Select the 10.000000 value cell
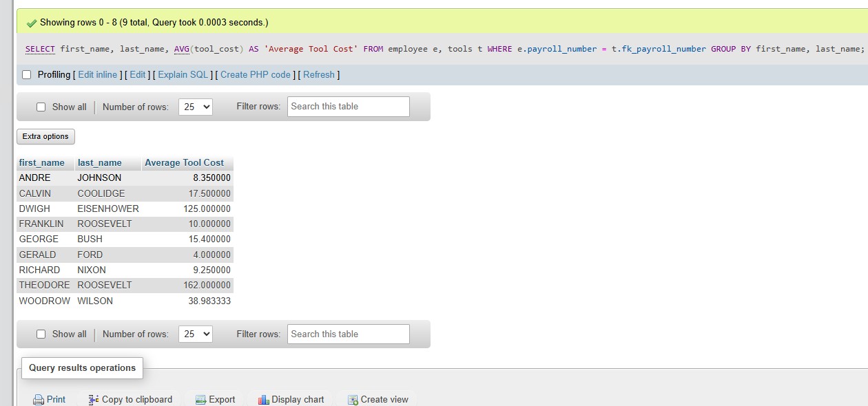 click(x=188, y=224)
